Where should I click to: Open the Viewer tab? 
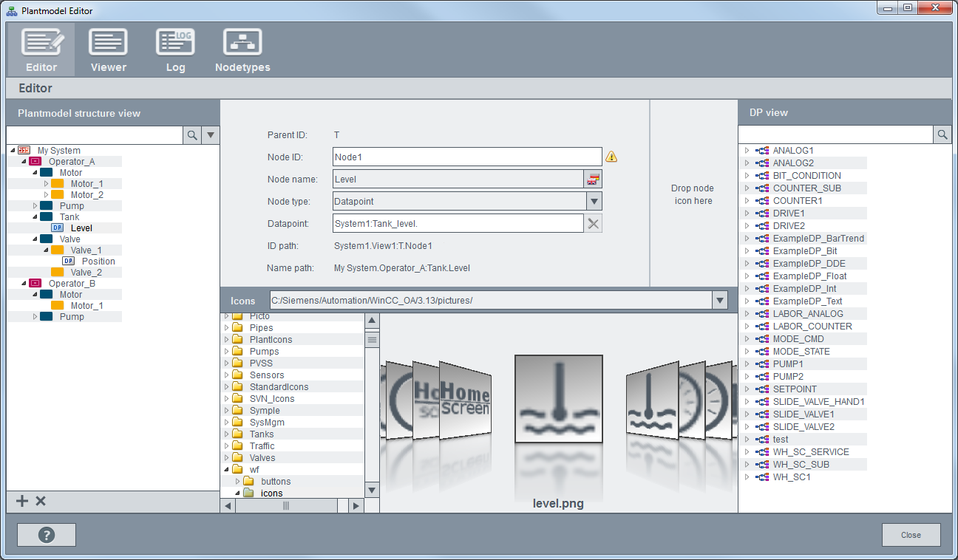[x=108, y=49]
